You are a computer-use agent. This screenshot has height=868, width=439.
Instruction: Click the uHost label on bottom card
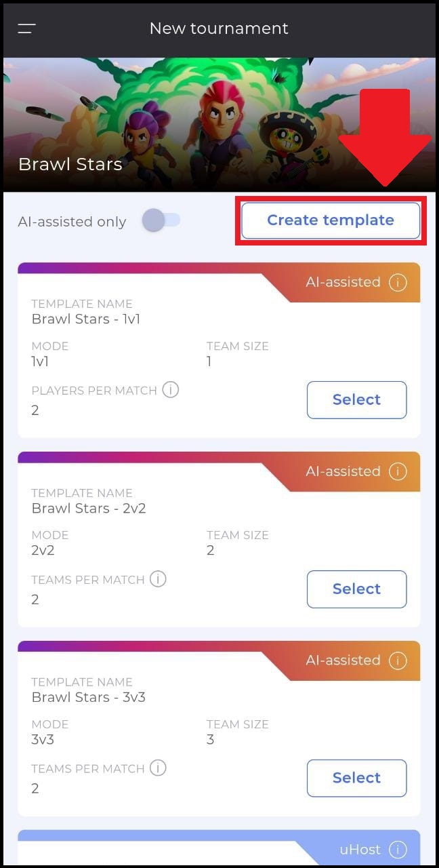point(360,850)
